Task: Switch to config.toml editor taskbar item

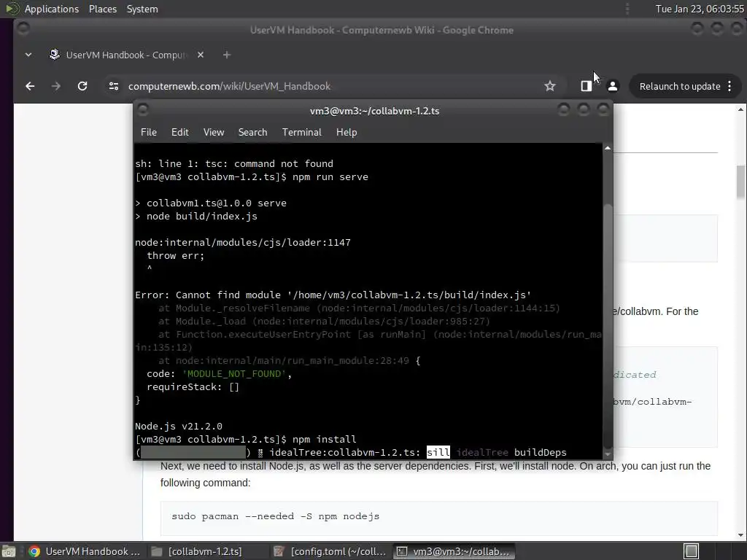Action: click(x=330, y=551)
